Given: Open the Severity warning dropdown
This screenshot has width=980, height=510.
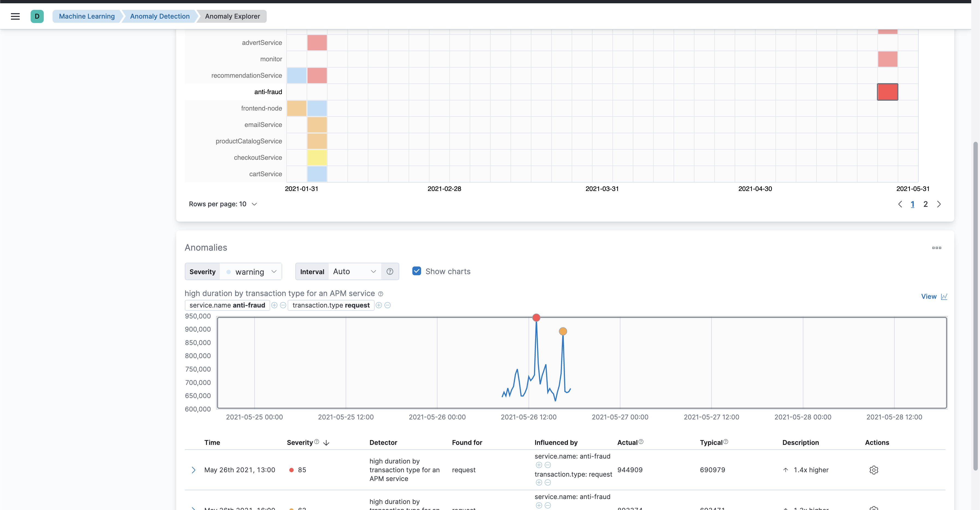Looking at the screenshot, I should (251, 272).
